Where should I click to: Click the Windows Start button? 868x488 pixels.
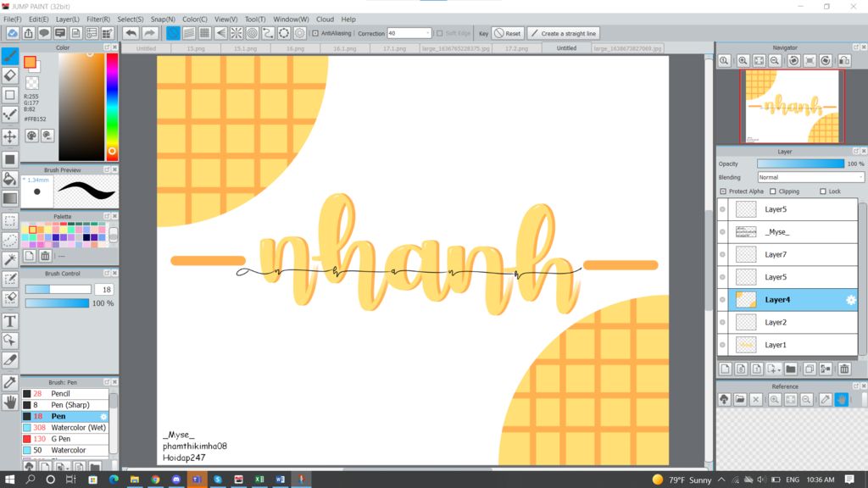click(9, 480)
